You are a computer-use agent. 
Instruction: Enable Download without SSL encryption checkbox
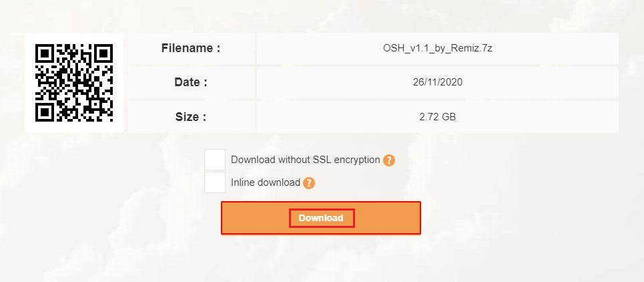(215, 160)
